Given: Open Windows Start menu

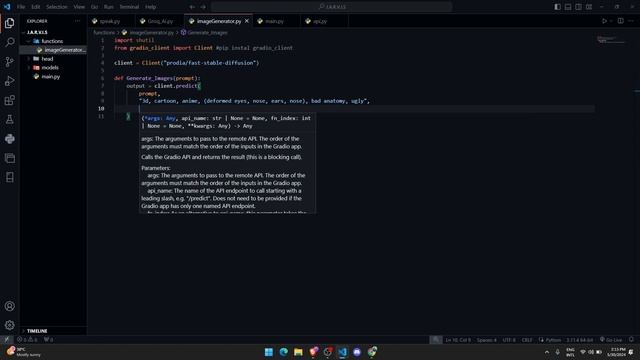Looking at the screenshot, I should [269, 352].
